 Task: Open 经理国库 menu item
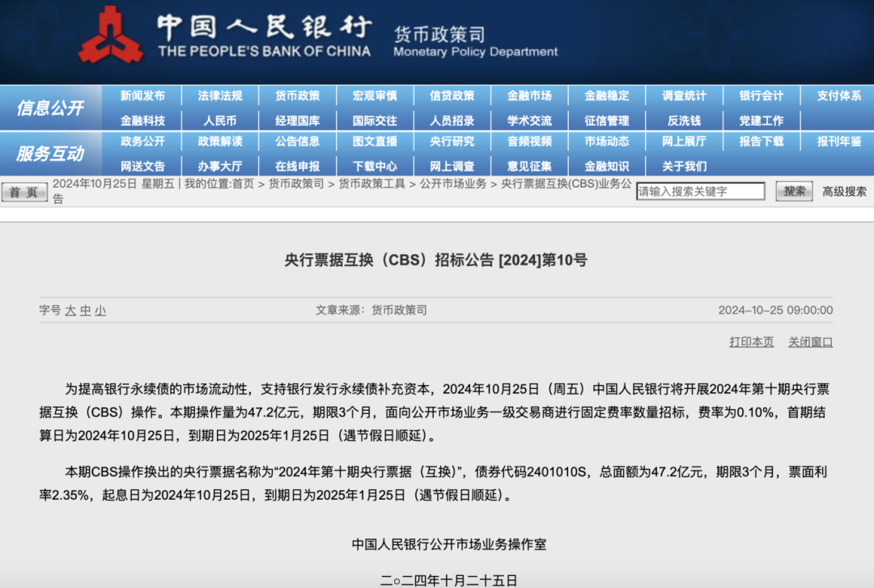(298, 121)
